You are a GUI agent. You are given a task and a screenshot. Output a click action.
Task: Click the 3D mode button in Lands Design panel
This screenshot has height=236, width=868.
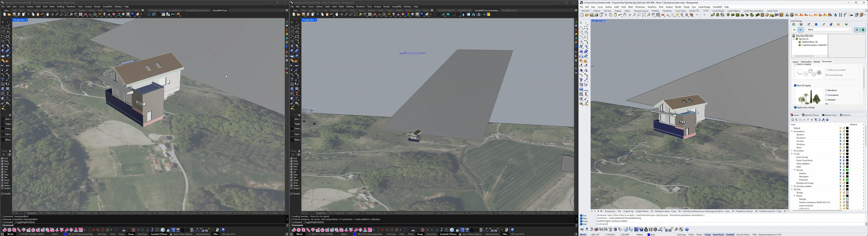click(x=801, y=30)
